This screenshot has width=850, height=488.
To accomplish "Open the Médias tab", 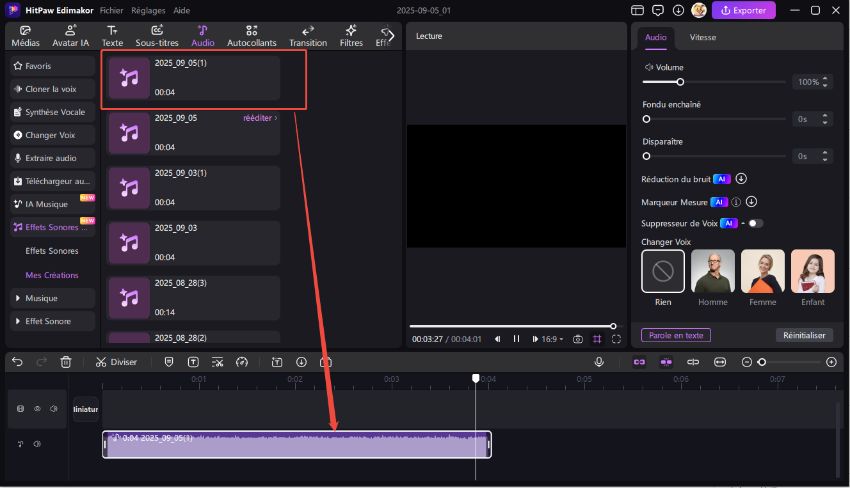I will coord(25,36).
